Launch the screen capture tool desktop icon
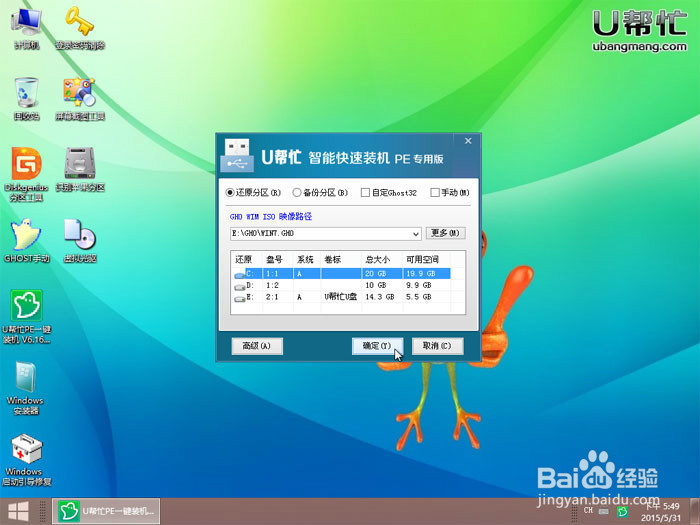The height and width of the screenshot is (525, 700). [80, 99]
